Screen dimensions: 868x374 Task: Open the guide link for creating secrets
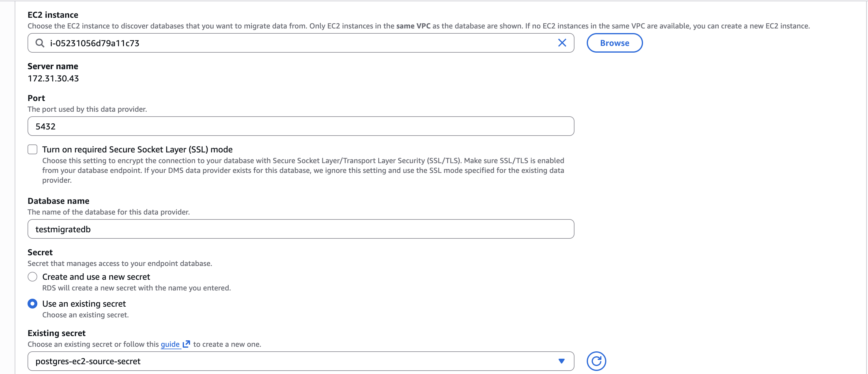(170, 344)
